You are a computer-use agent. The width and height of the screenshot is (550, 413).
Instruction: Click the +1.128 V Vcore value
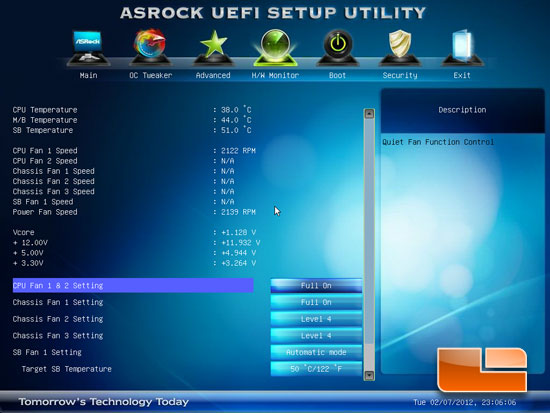point(238,232)
